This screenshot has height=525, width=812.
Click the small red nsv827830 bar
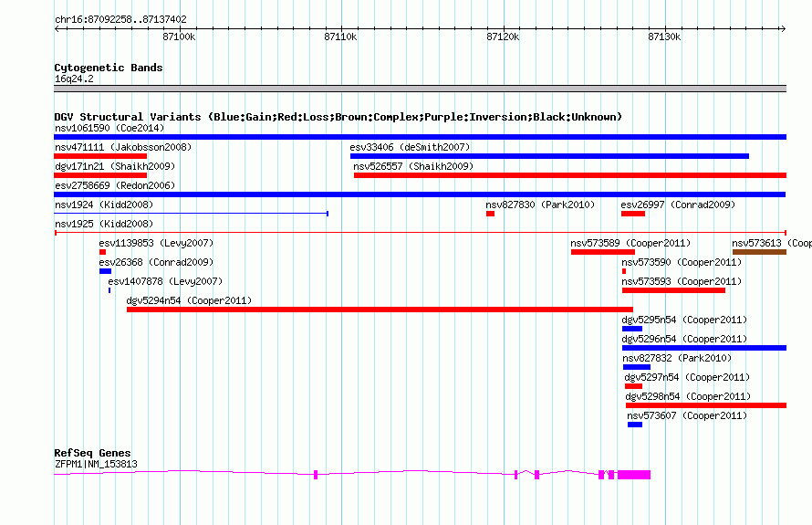pos(491,214)
